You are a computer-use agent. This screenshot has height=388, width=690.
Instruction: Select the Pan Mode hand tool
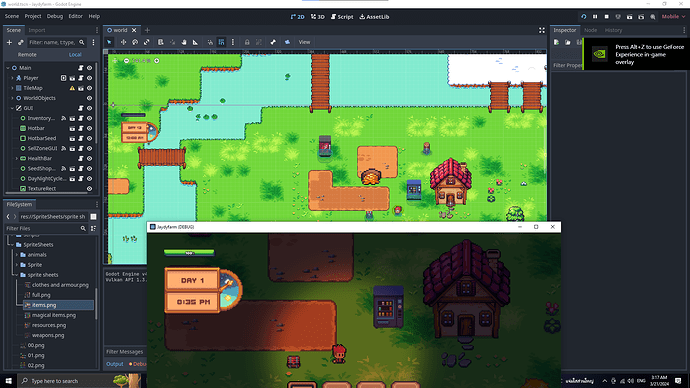[184, 42]
